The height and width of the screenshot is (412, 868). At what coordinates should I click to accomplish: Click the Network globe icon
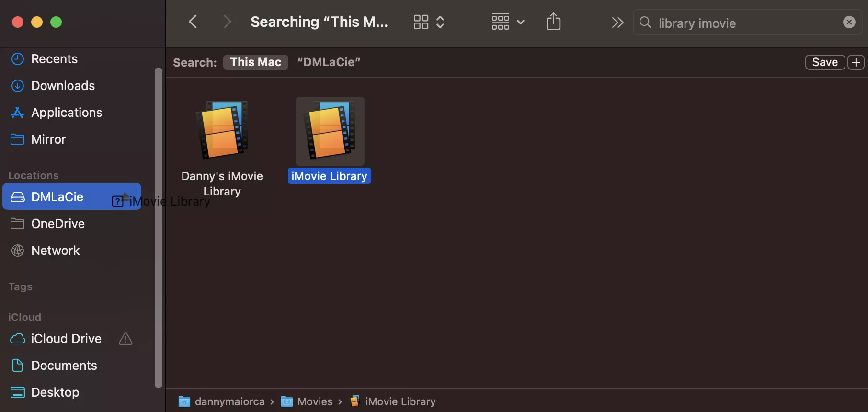pyautogui.click(x=18, y=251)
